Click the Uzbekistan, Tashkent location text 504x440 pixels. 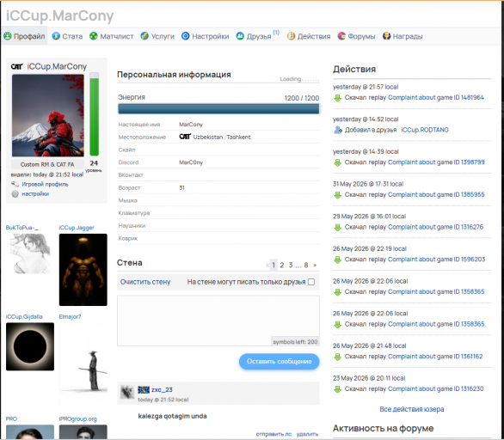click(222, 137)
